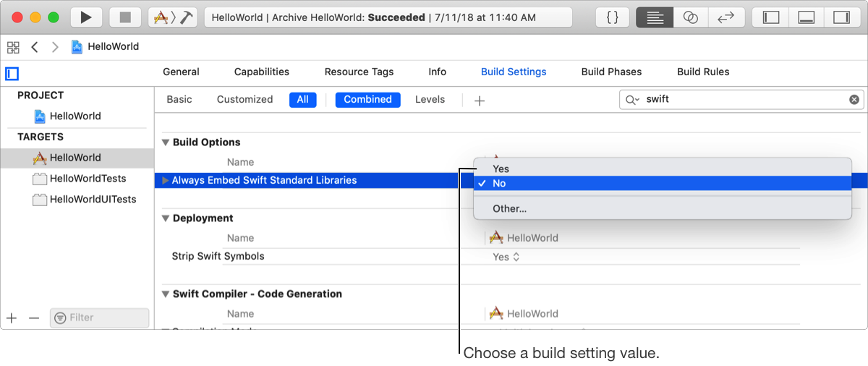
Task: Open the Library braces button
Action: tap(613, 17)
